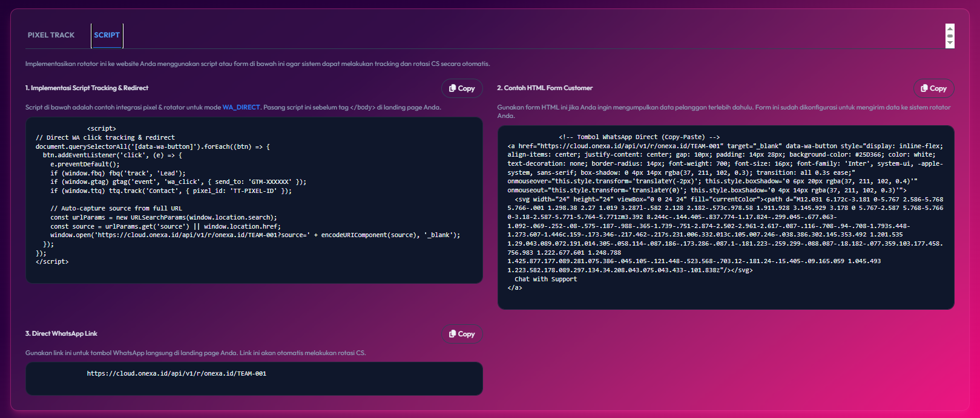Click the https://cloud.onexa.id/api/v1/r/onexa.id/TEAM-001 link text
This screenshot has height=418, width=980.
pos(176,373)
